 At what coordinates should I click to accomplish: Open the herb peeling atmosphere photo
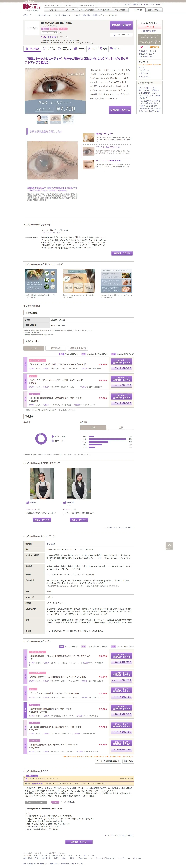click(x=41, y=281)
